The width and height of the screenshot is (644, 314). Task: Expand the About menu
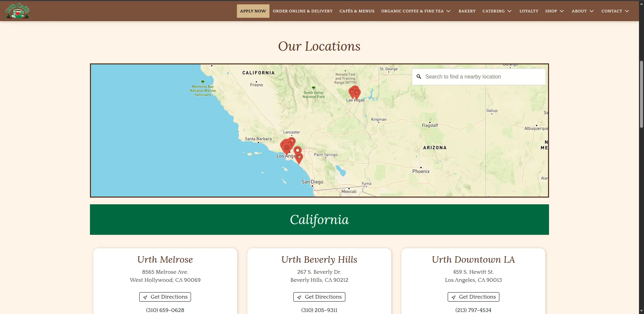583,11
